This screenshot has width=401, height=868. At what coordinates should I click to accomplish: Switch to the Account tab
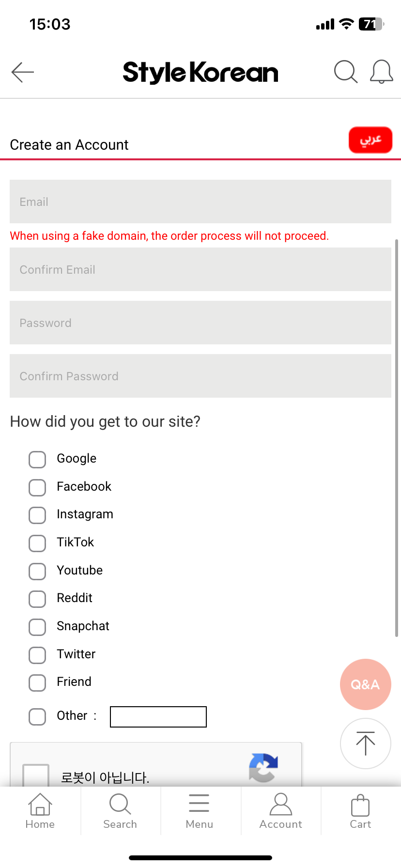[x=280, y=811]
